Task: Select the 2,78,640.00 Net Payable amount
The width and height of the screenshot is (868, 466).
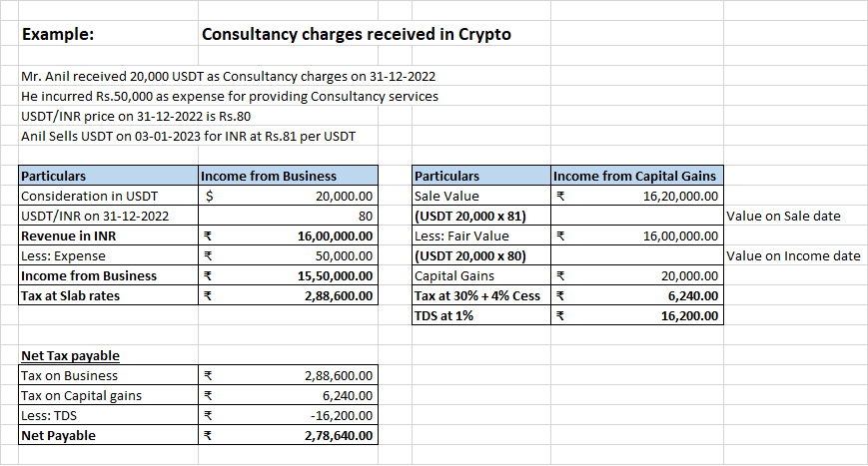Action: [338, 435]
